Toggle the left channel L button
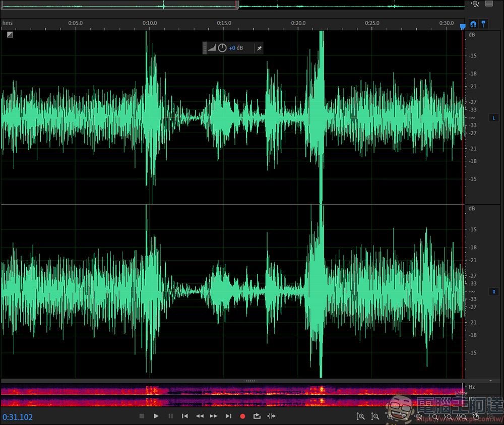 (x=494, y=118)
